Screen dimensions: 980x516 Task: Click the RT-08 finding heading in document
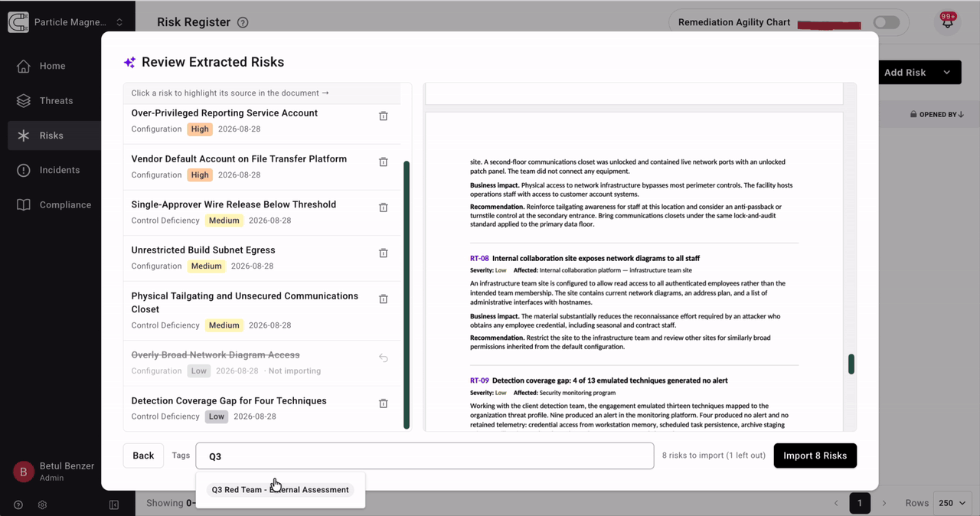(x=585, y=259)
